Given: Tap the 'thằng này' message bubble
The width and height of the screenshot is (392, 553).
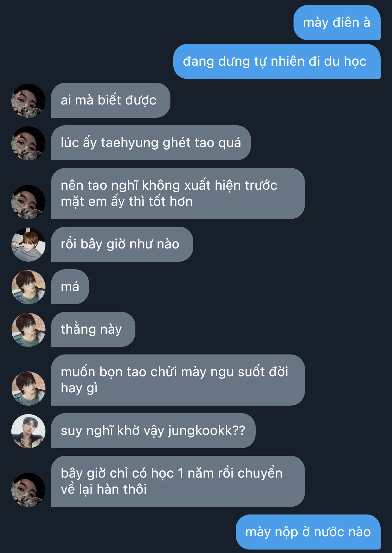Looking at the screenshot, I should click(x=93, y=330).
